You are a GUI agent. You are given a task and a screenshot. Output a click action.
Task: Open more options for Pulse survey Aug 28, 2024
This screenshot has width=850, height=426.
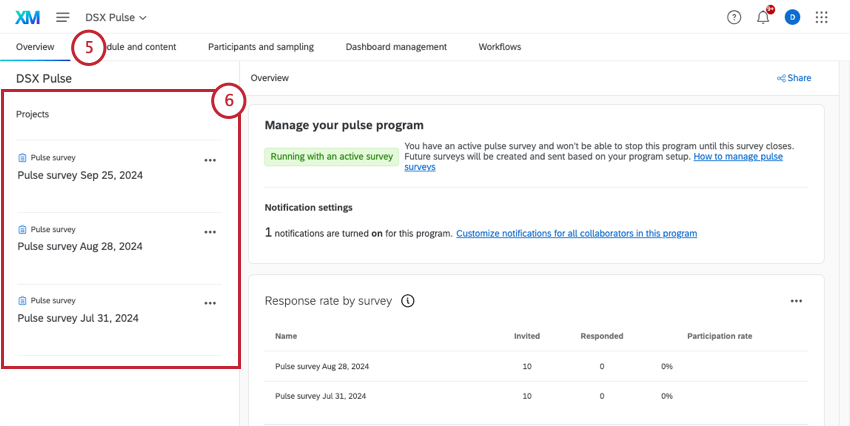210,231
